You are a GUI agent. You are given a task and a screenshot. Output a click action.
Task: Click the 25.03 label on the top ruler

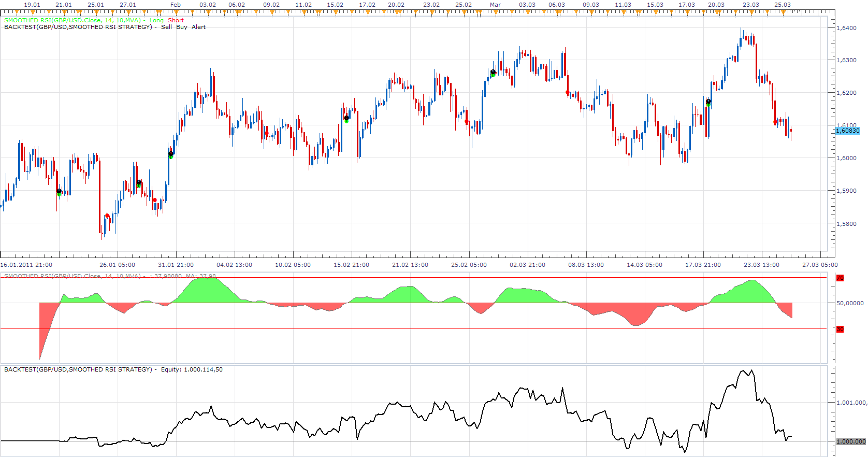783,5
